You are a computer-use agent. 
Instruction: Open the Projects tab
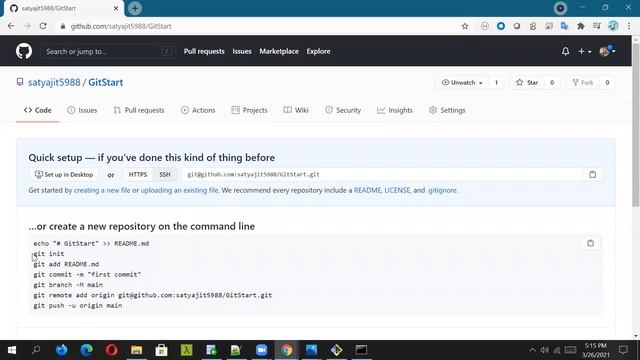[x=249, y=110]
